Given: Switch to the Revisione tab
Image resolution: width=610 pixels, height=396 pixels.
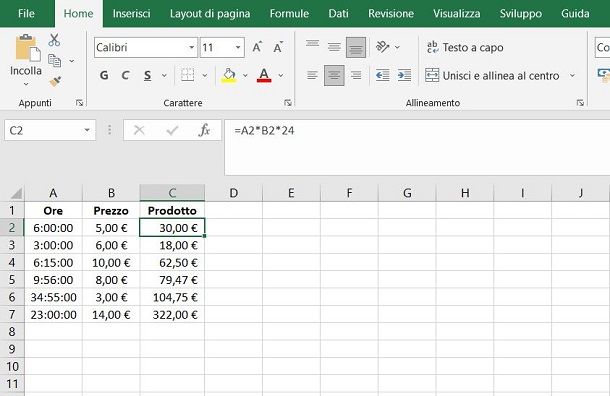Looking at the screenshot, I should click(391, 14).
